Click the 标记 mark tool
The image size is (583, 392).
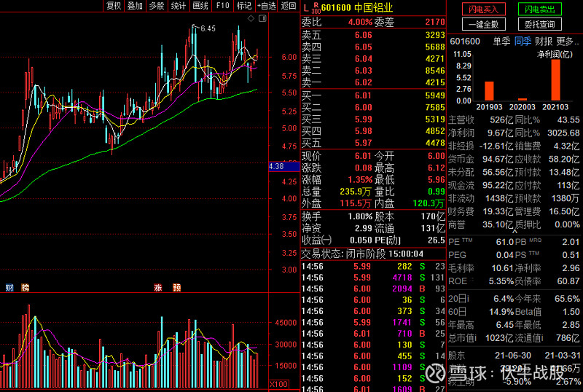click(244, 6)
